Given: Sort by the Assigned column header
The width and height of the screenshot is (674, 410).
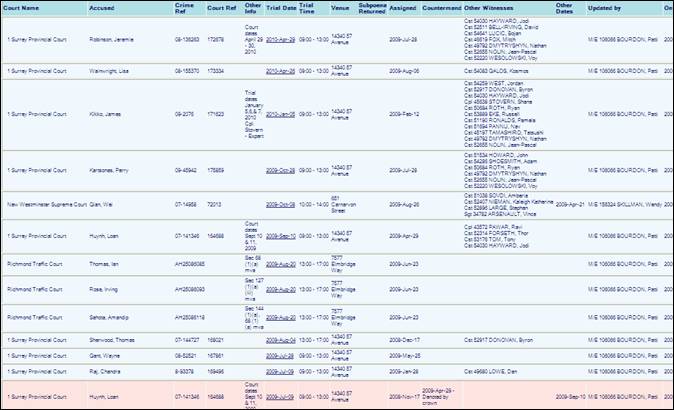Looking at the screenshot, I should point(402,7).
